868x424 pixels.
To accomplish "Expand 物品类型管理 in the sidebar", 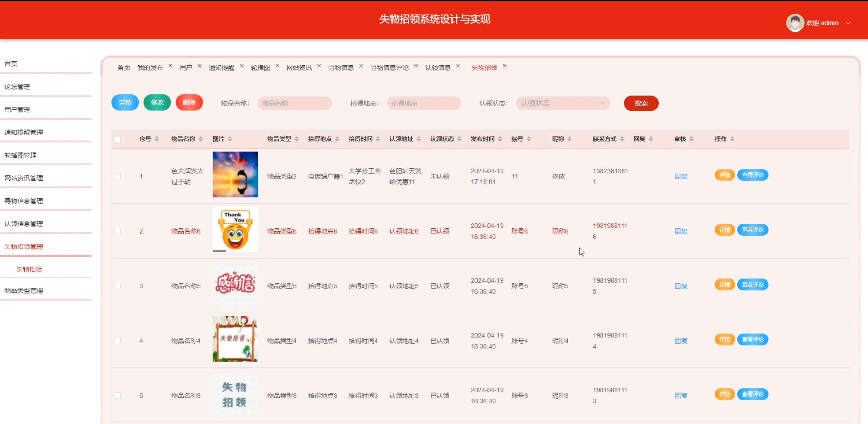I will 24,290.
